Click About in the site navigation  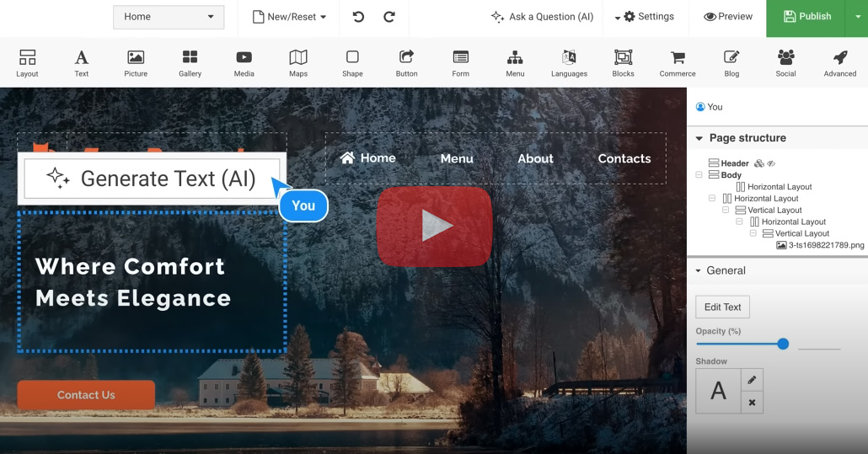click(535, 158)
